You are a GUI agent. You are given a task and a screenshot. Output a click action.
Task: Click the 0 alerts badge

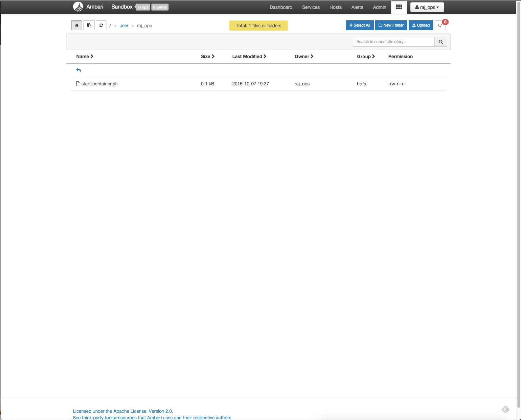coord(160,7)
